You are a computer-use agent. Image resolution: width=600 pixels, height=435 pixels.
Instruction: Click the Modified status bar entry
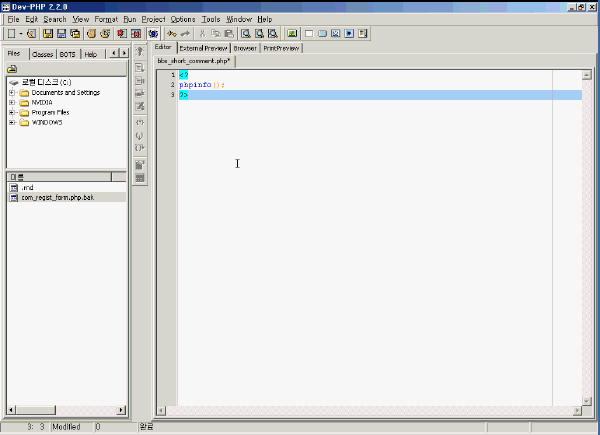[67, 427]
